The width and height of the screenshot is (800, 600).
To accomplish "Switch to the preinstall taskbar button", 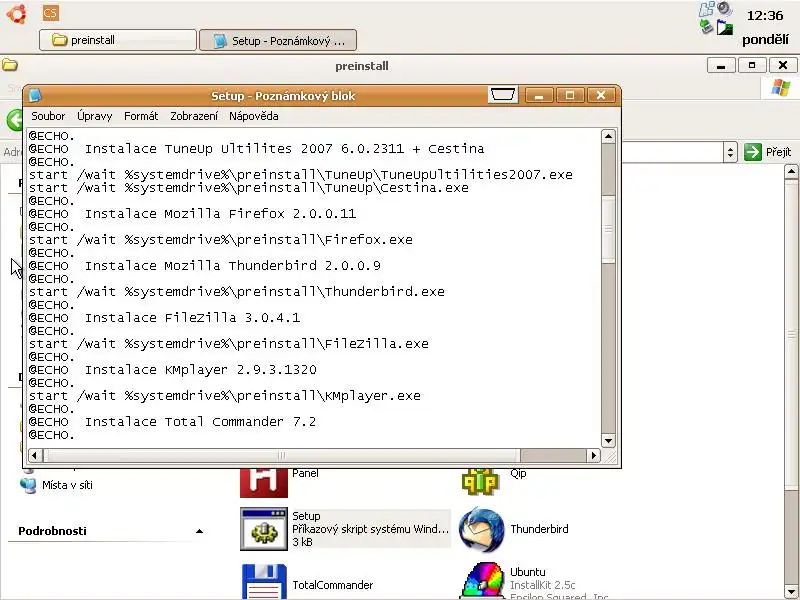I will (x=118, y=40).
